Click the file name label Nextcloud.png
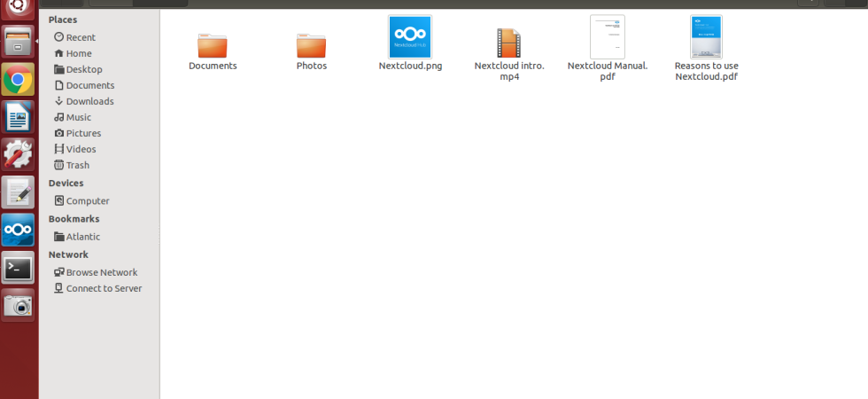Image resolution: width=868 pixels, height=399 pixels. 410,66
